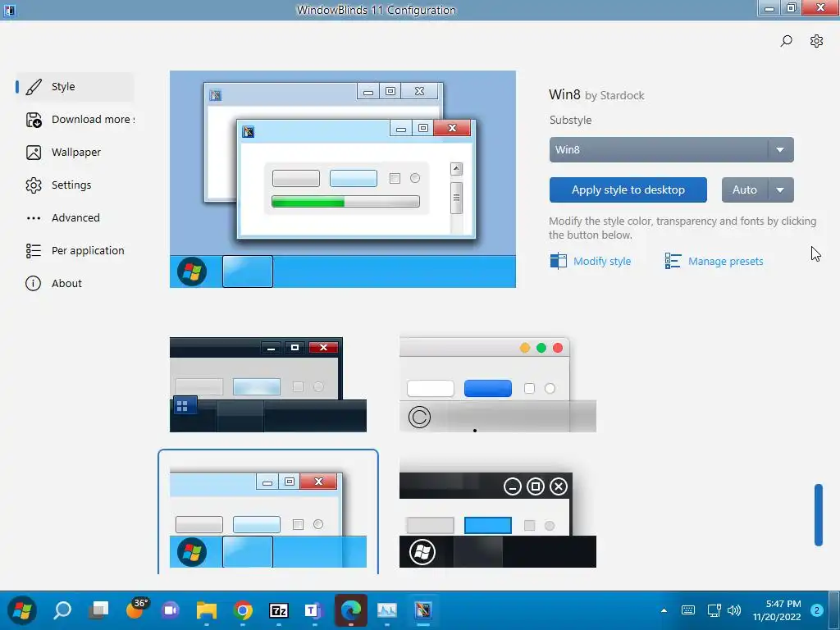Launch Google Chrome from the taskbar
This screenshot has height=630, width=840.
pyautogui.click(x=243, y=610)
